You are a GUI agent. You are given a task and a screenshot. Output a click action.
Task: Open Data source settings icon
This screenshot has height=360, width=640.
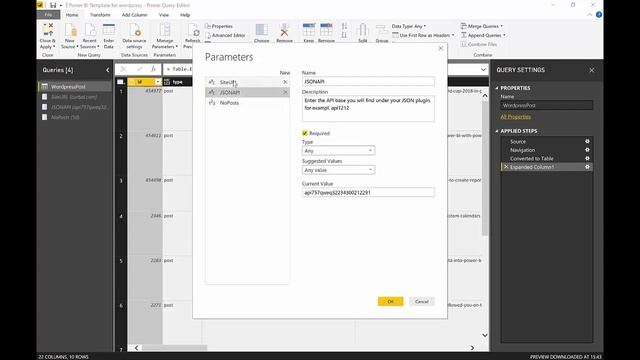(134, 30)
